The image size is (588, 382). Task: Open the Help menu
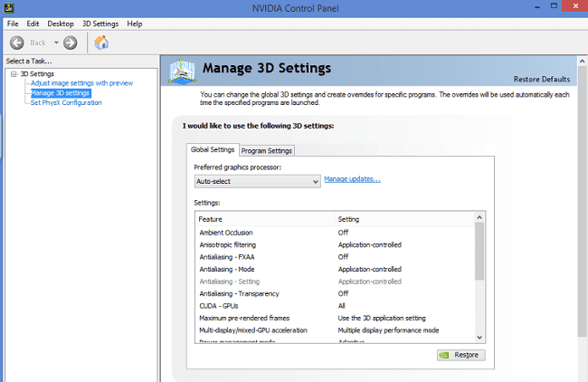click(x=134, y=24)
